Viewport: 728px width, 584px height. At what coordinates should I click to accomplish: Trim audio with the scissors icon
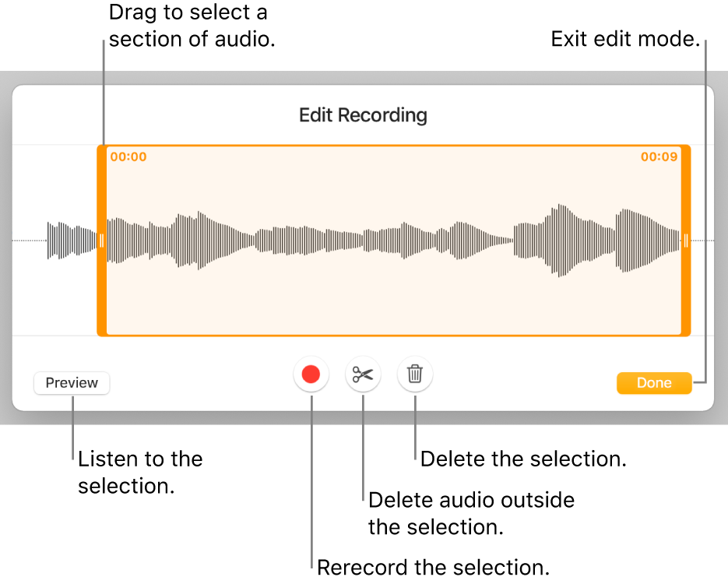coord(363,375)
